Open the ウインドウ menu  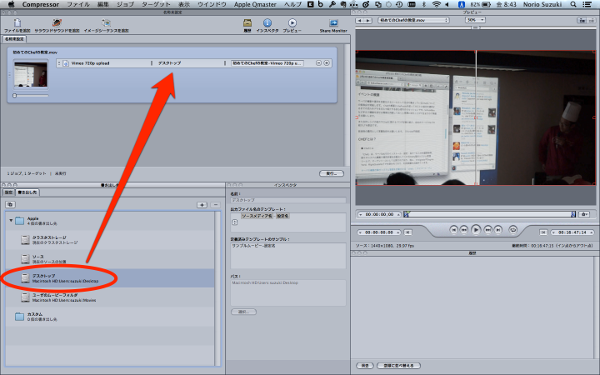[212, 4]
